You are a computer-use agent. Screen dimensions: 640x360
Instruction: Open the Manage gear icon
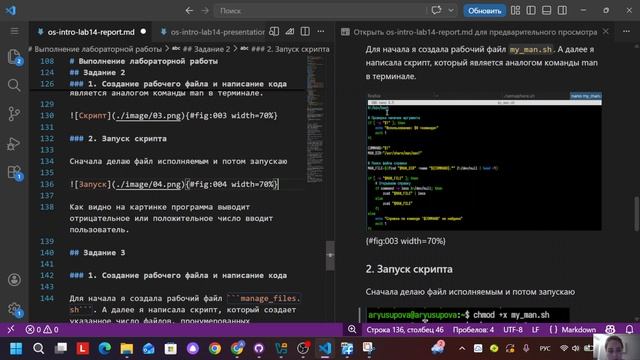click(x=14, y=309)
